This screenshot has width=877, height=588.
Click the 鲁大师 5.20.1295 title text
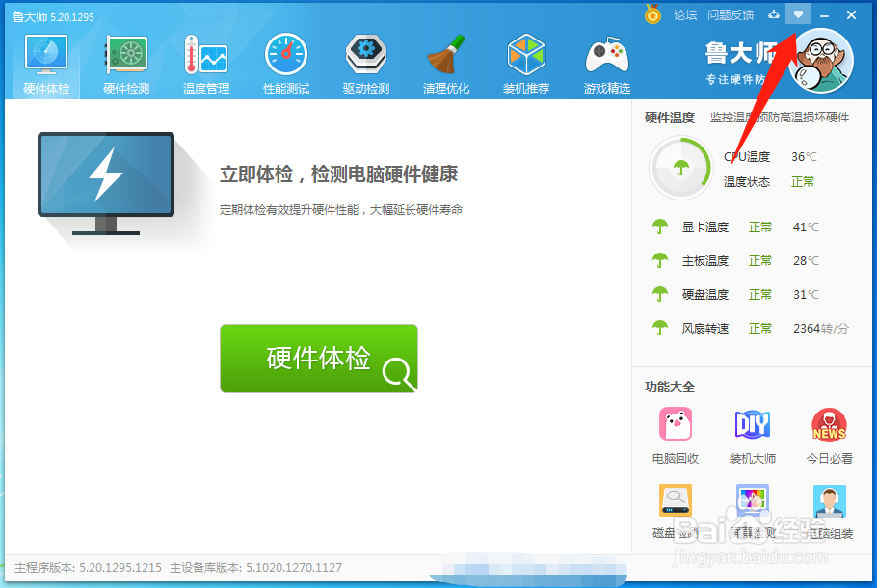tap(53, 16)
